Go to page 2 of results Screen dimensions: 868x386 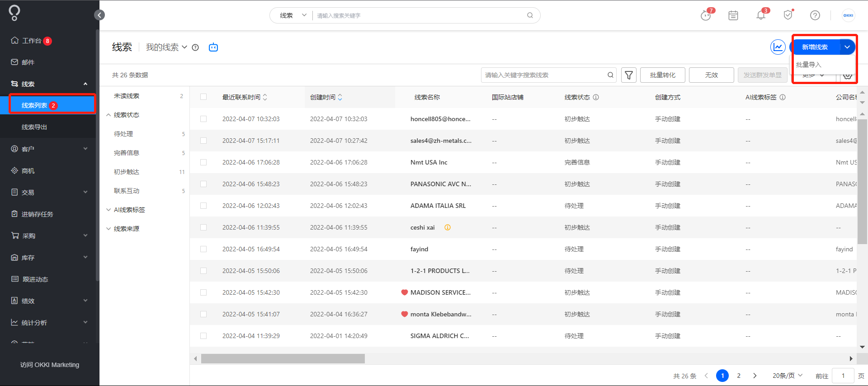click(x=739, y=376)
